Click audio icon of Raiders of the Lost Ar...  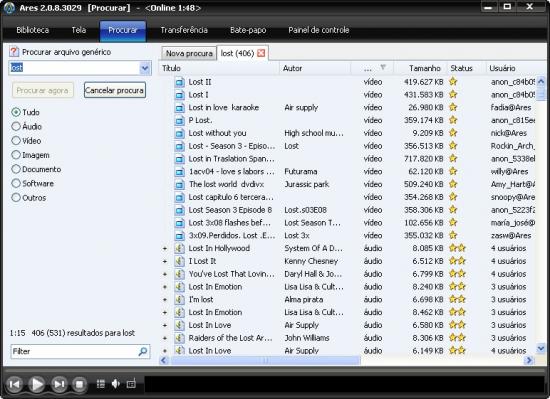[x=179, y=338]
